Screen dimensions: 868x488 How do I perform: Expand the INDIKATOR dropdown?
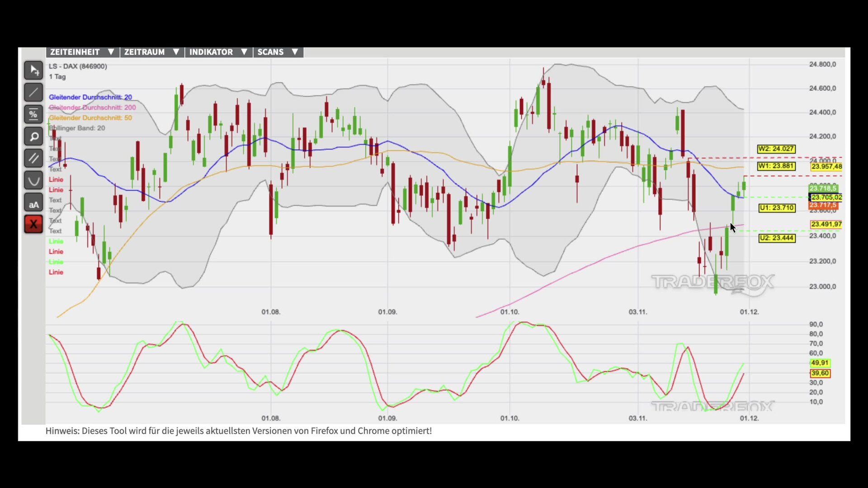(218, 52)
